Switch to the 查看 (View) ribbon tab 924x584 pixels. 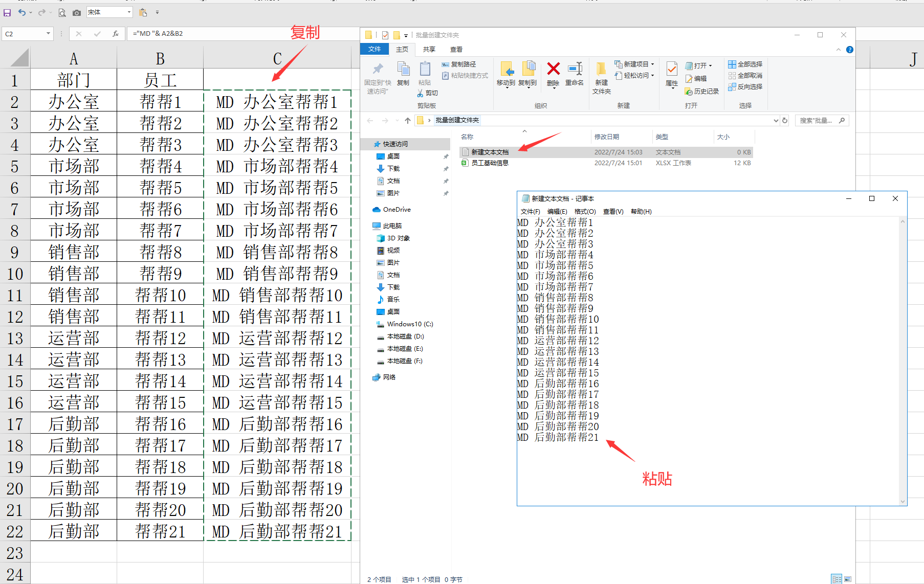[x=456, y=50]
